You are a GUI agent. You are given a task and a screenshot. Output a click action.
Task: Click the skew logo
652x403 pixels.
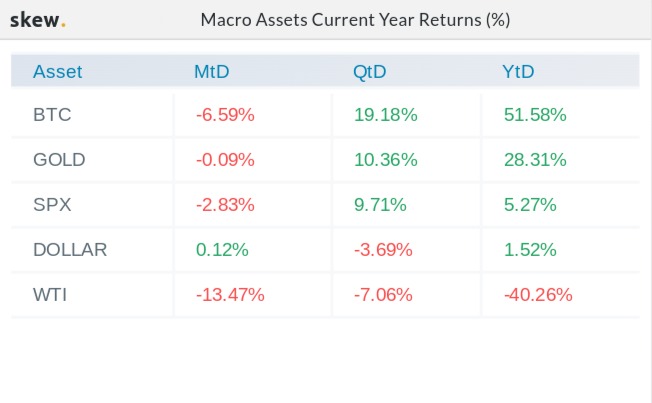(38, 19)
